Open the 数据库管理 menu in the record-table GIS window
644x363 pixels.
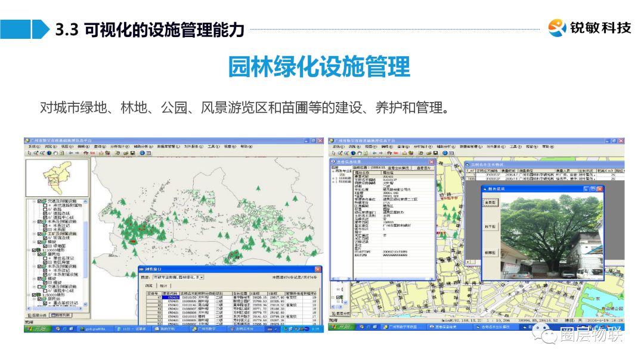click(x=168, y=146)
